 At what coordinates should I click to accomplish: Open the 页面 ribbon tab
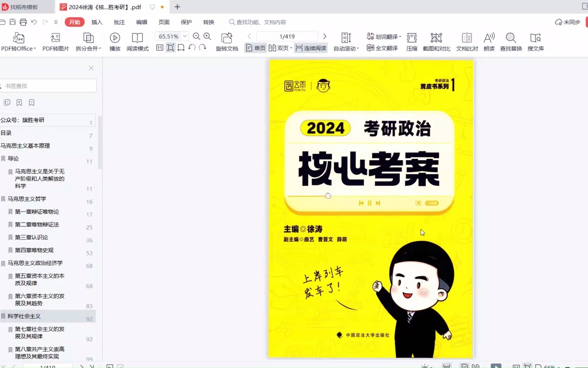164,22
